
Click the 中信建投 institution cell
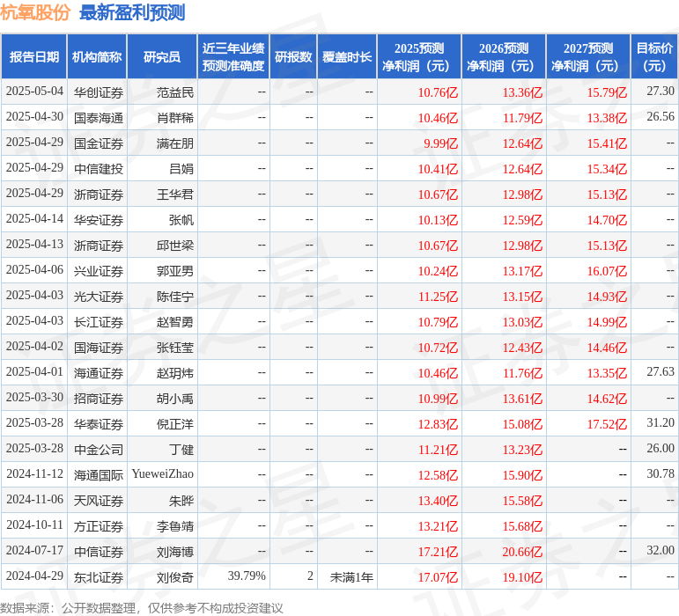tap(99, 169)
